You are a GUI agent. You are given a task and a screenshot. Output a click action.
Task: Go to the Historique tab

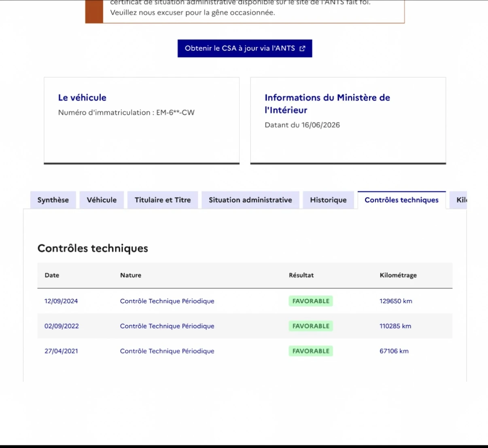[328, 200]
